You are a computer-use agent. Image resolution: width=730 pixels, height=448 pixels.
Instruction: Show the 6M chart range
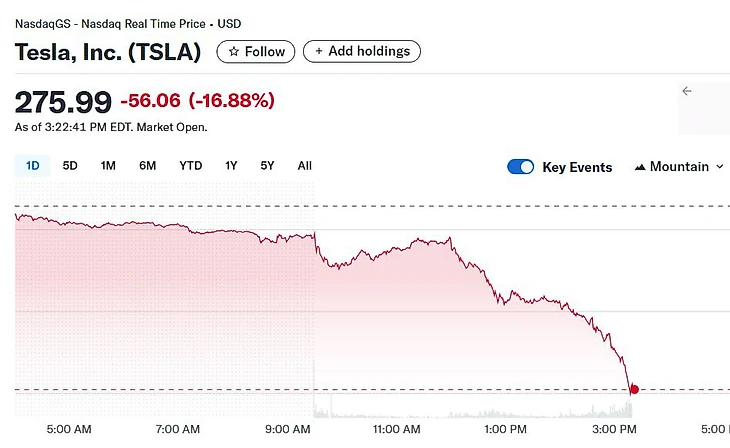(147, 166)
